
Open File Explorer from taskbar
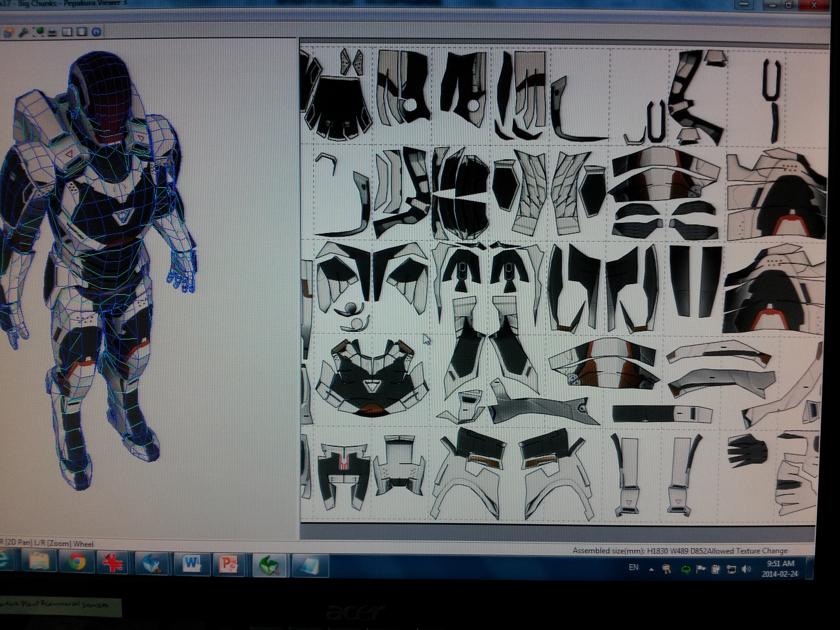click(39, 562)
